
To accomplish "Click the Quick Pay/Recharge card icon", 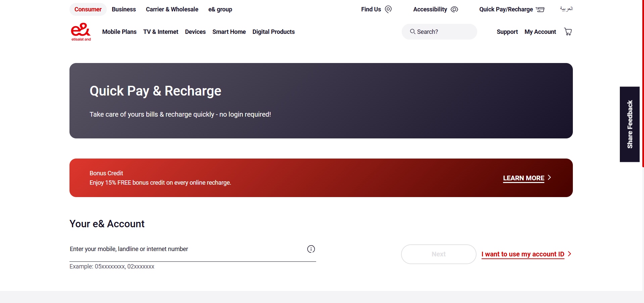I will tap(540, 9).
